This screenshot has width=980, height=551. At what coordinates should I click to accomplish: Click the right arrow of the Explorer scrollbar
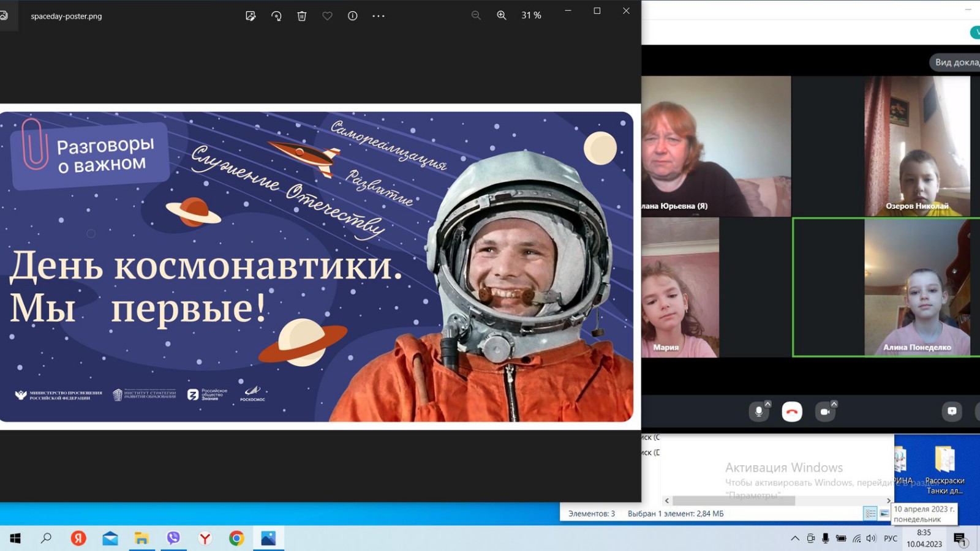pos(889,501)
